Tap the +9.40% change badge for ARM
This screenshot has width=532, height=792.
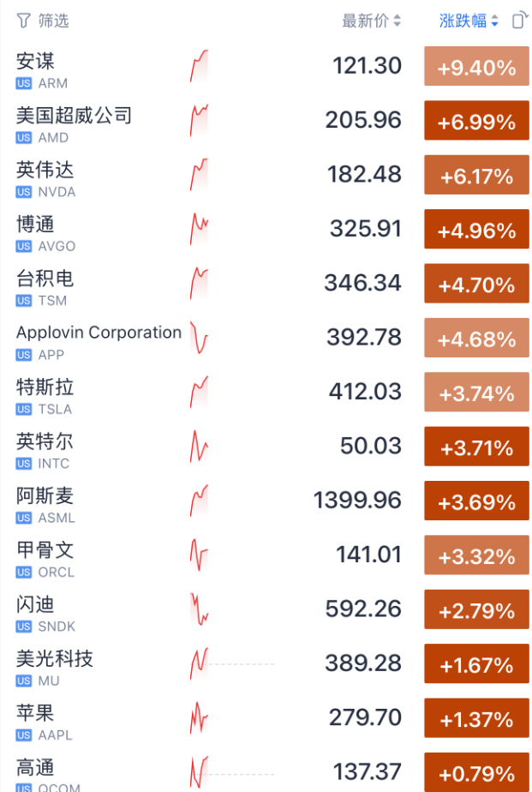[x=476, y=68]
